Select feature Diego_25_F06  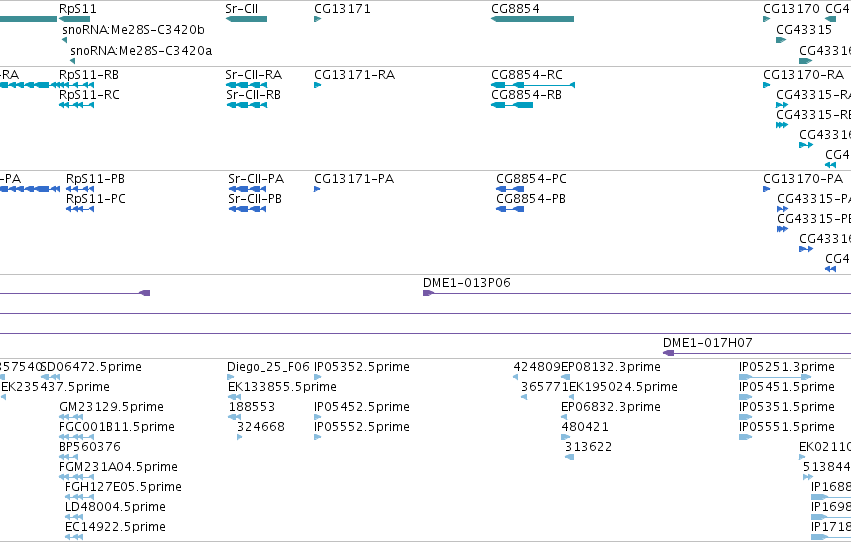click(x=268, y=367)
